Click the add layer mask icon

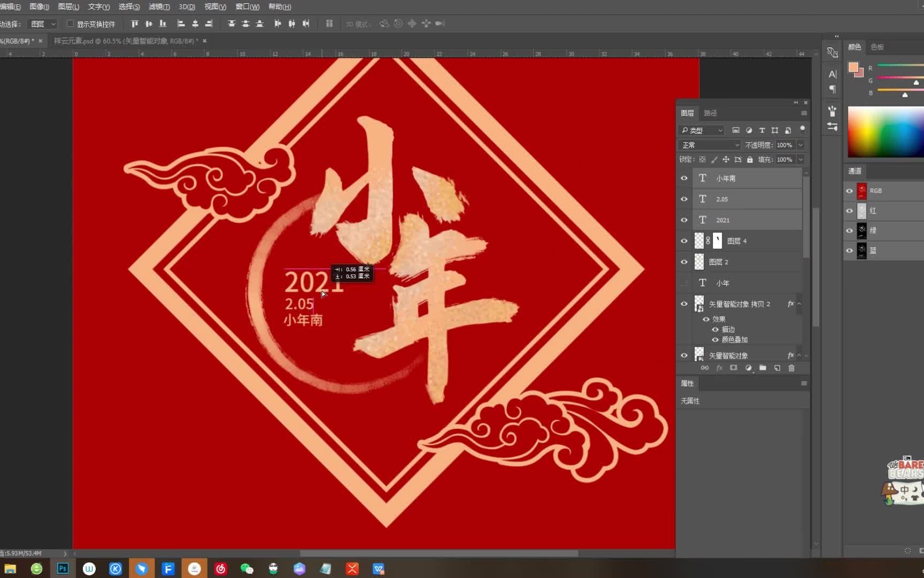coord(734,368)
